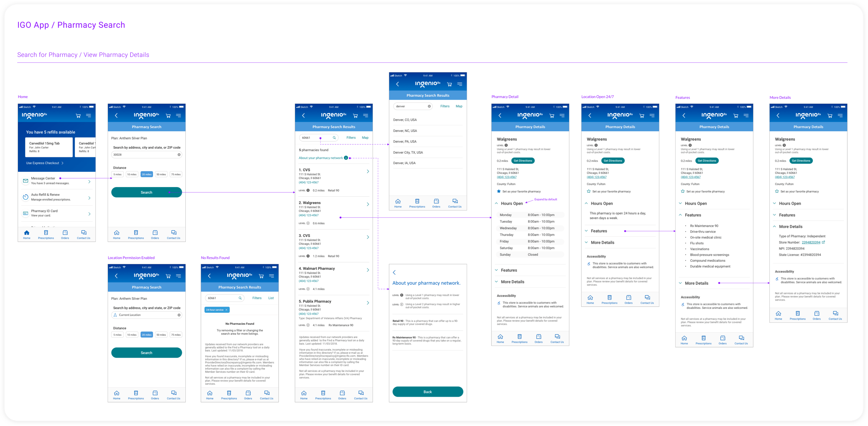Click the Auto Refill & Renew icon
Image resolution: width=868 pixels, height=426 pixels.
25,197
